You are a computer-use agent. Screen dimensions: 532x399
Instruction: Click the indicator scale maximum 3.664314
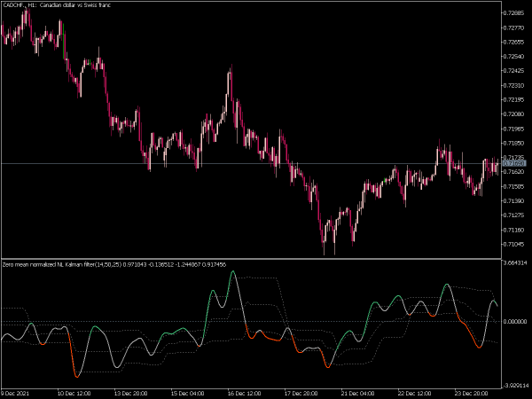515,263
